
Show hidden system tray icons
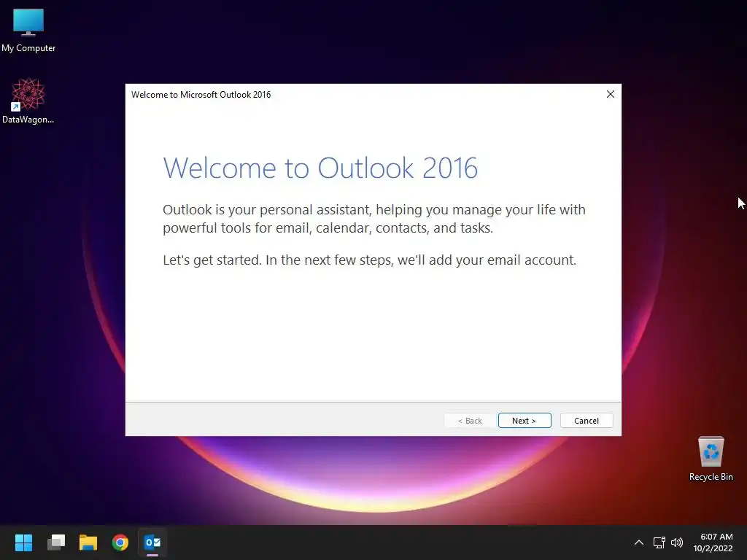point(639,542)
